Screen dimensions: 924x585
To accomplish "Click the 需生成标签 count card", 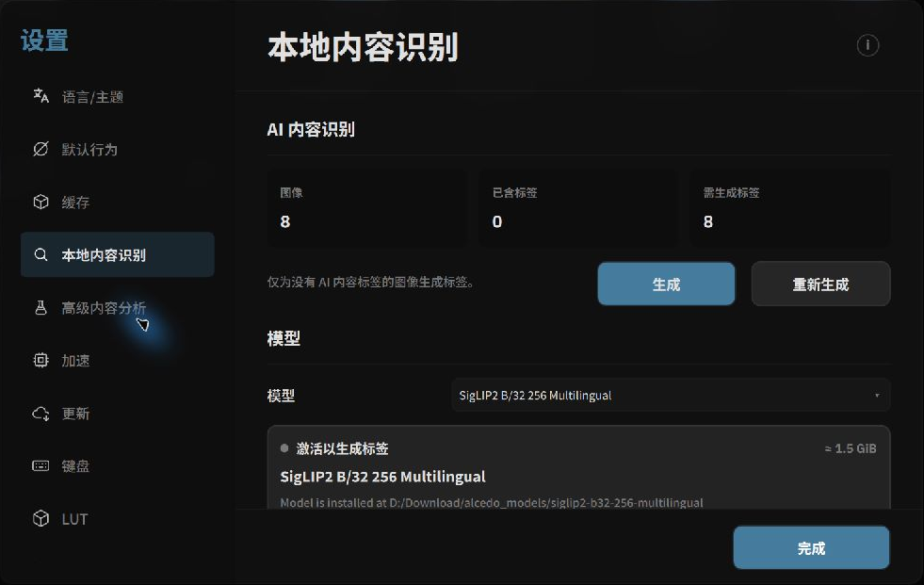I will coord(790,207).
